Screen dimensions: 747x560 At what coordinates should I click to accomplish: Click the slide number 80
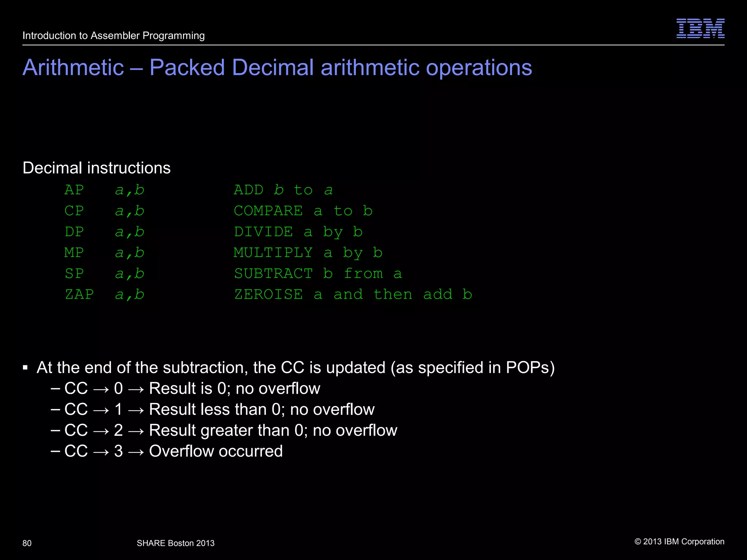click(x=27, y=543)
